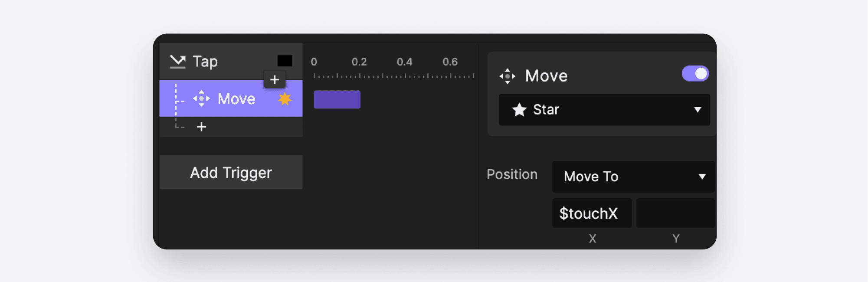Click the plus below the Move row

(x=201, y=127)
